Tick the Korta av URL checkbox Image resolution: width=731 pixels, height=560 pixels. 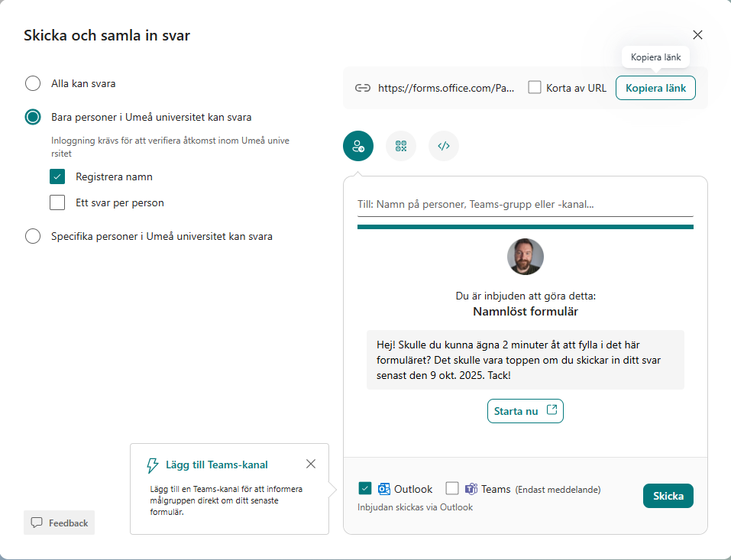535,88
